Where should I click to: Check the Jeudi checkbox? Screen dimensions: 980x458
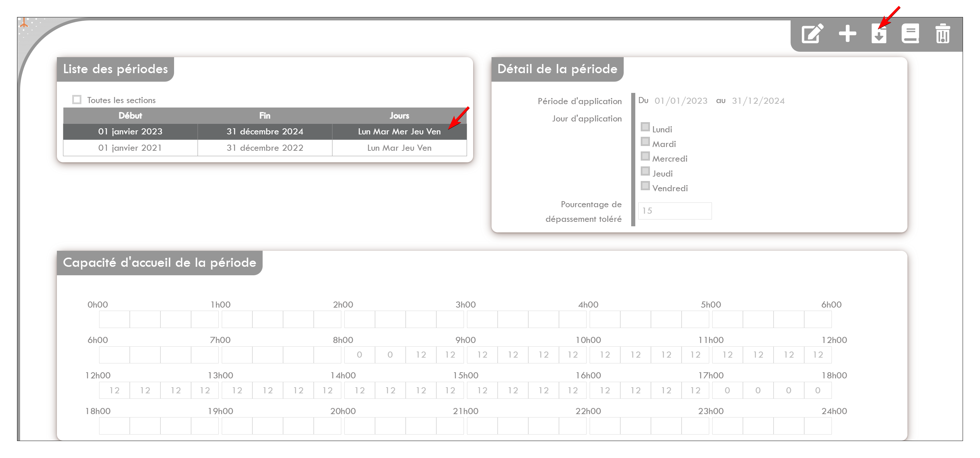pyautogui.click(x=645, y=171)
